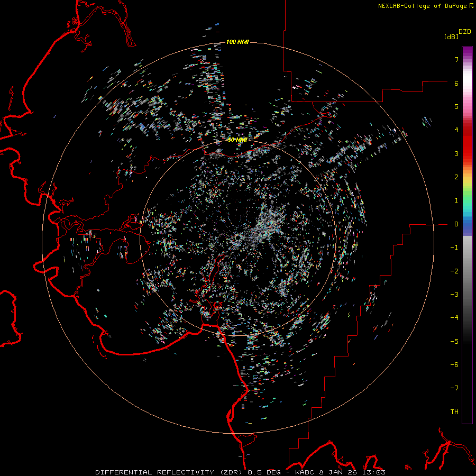Click the 0 tick label on scale
This screenshot has height=476, width=476.
456,224
